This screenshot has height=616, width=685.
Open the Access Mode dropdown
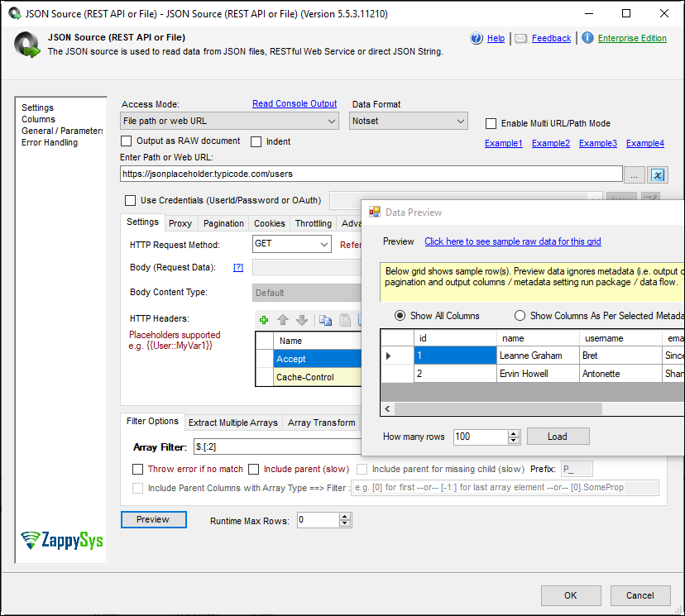point(229,121)
